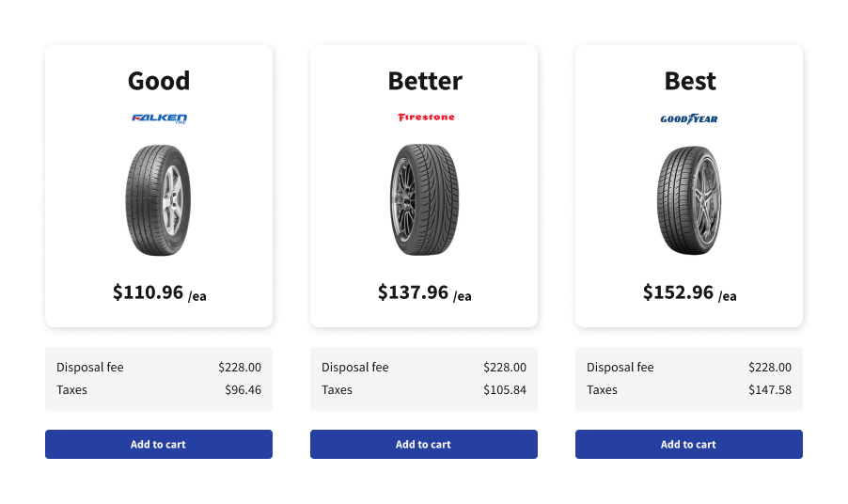This screenshot has width=848, height=504.
Task: Click the $110.96 each price
Action: [x=160, y=292]
